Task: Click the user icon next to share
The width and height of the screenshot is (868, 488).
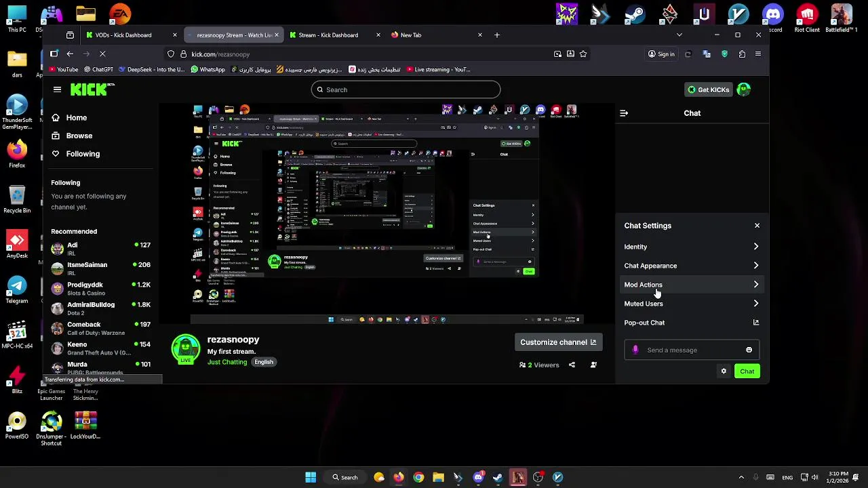Action: [593, 365]
